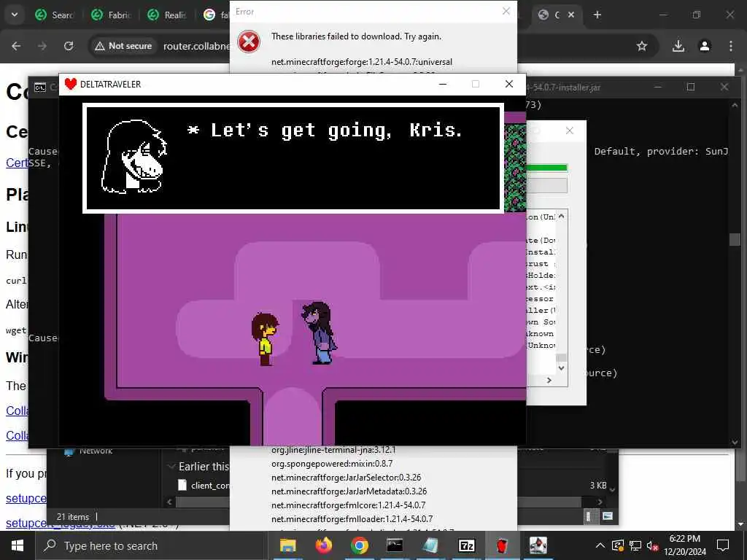The height and width of the screenshot is (560, 747).
Task: Open Firefox from taskbar
Action: [x=323, y=545]
